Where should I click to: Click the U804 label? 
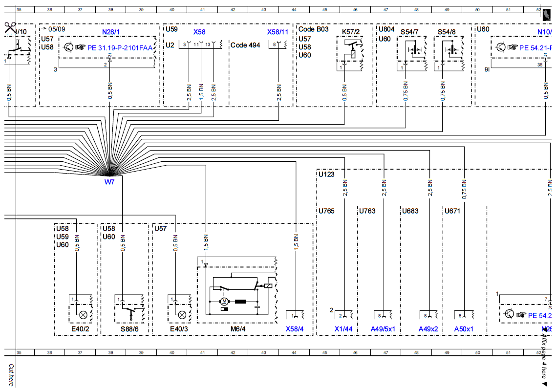coord(386,29)
